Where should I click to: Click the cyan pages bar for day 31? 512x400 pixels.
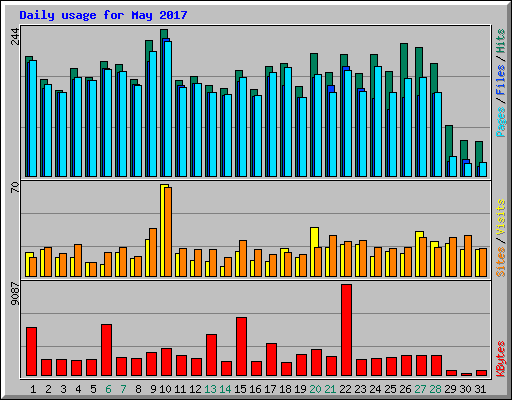click(x=483, y=169)
